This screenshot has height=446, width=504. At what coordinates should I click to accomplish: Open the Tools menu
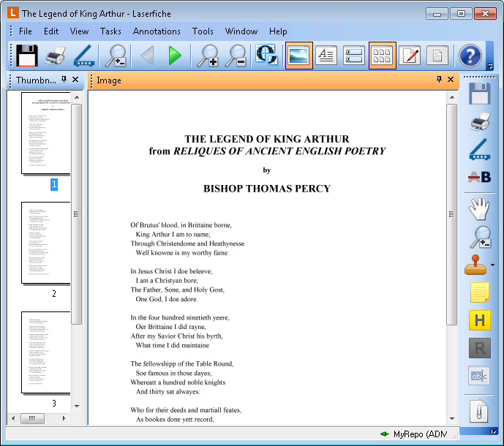click(203, 31)
